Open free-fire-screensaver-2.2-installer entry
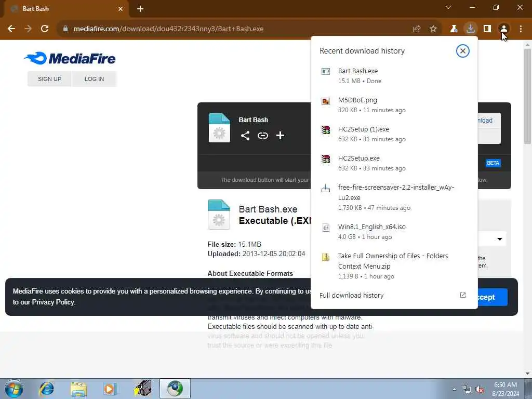532x399 pixels. [394, 197]
